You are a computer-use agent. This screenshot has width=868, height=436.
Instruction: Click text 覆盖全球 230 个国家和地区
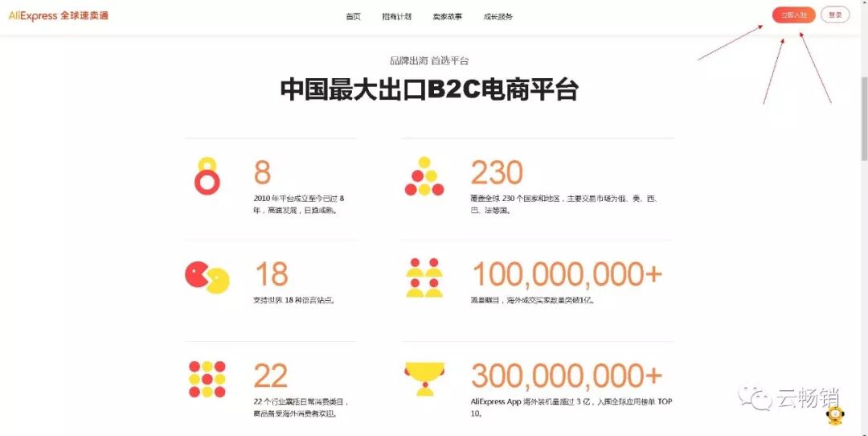(x=517, y=199)
